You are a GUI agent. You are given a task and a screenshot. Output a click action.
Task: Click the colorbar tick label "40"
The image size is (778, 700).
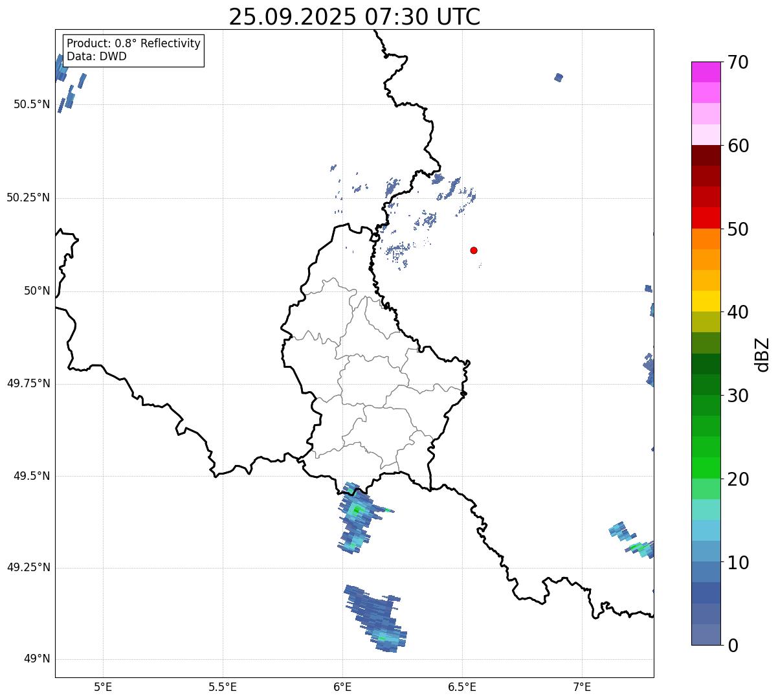coord(738,312)
